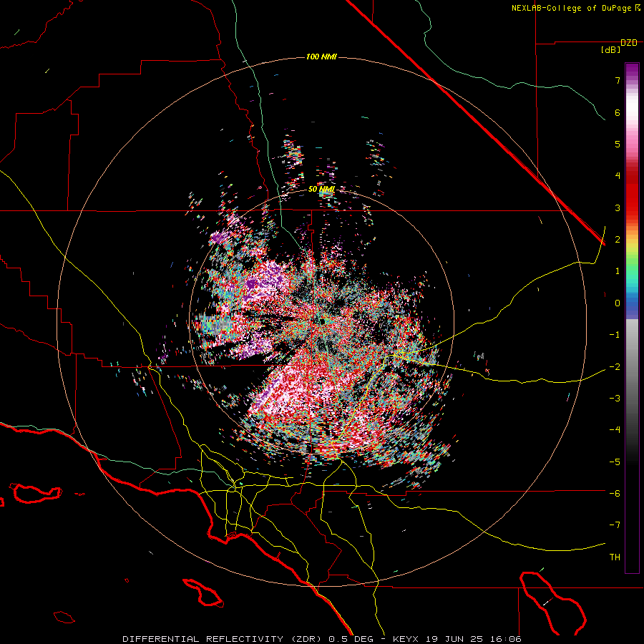
Task: Click the 4 value on color scale
Action: (x=618, y=176)
